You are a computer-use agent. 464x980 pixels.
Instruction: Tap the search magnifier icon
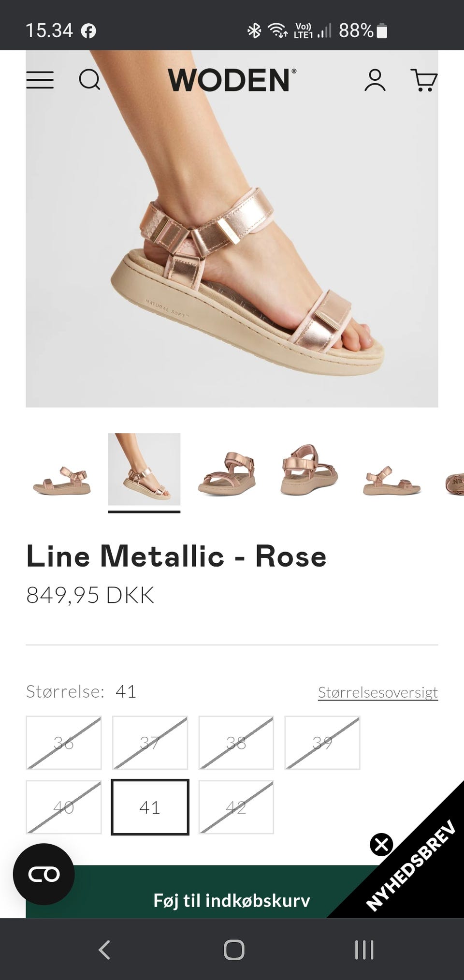(89, 80)
